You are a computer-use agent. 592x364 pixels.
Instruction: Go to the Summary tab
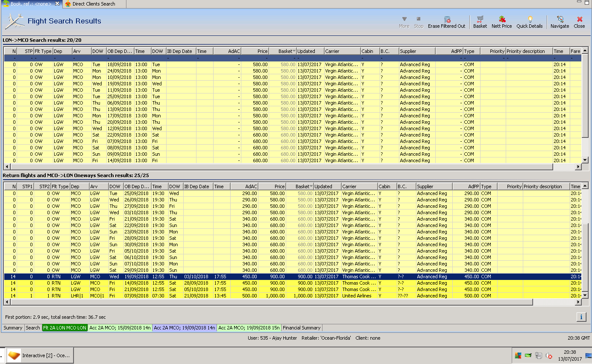tap(13, 328)
